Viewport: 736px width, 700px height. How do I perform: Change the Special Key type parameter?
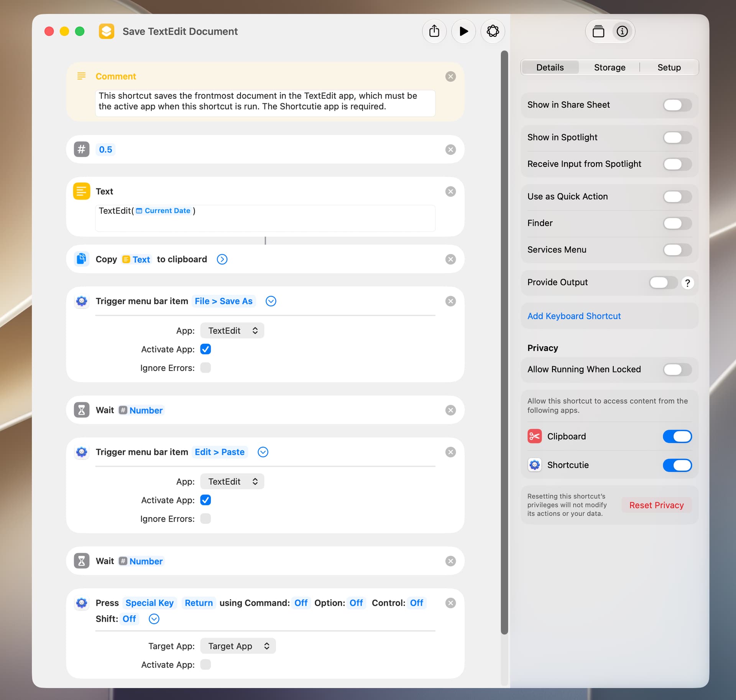coord(149,603)
